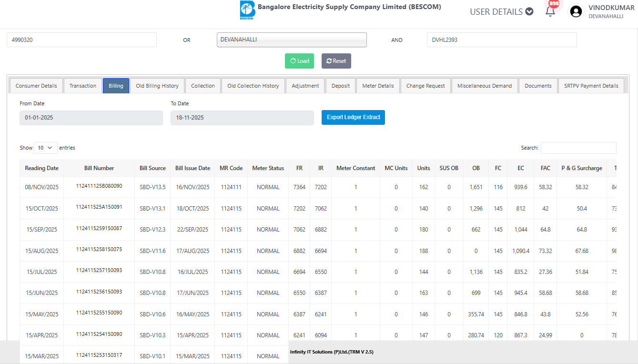Export the ledger extract
Image resolution: width=638 pixels, height=364 pixels.
[353, 117]
